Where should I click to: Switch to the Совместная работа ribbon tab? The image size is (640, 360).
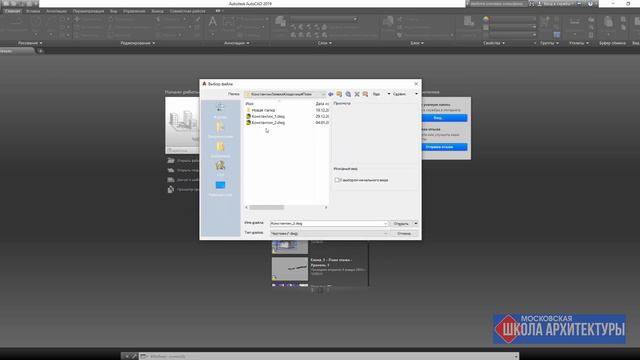pyautogui.click(x=187, y=11)
